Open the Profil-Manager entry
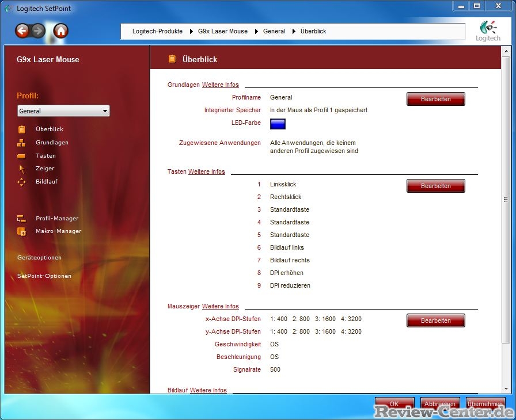516x420 pixels. (x=57, y=219)
